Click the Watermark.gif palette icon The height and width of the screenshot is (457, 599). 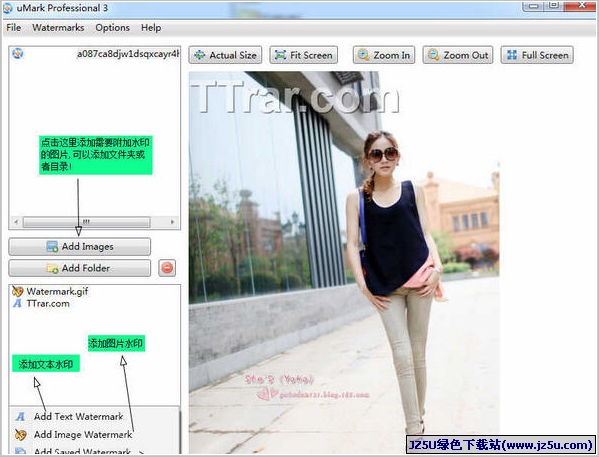[18, 291]
